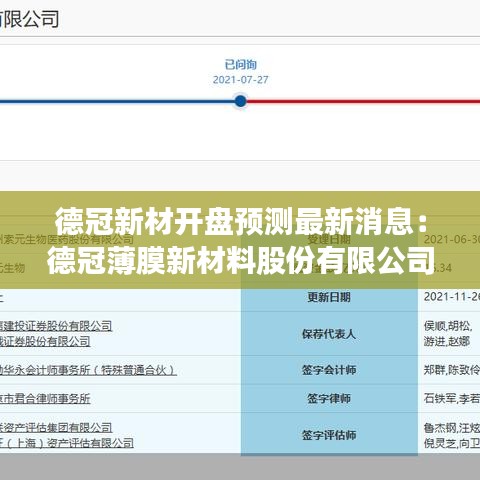Viewport: 480px width, 480px height.
Task: Click the 德冠薄膜新材料股份有限公司 banner subtitle
Action: coord(241,260)
